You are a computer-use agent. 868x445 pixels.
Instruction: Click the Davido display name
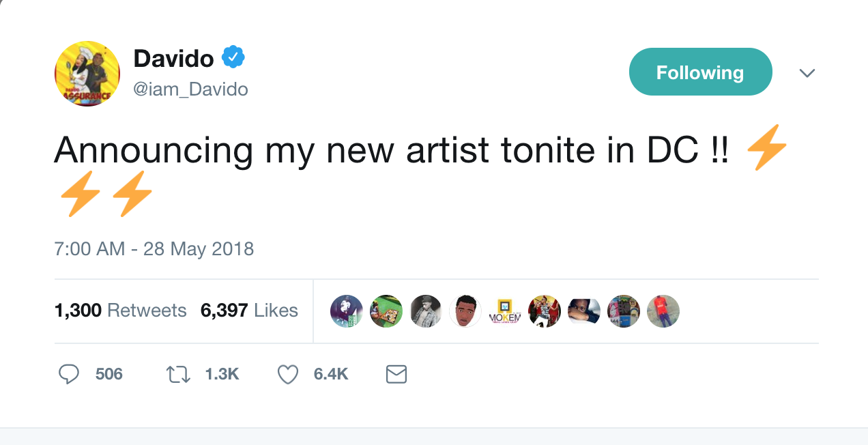click(x=173, y=59)
